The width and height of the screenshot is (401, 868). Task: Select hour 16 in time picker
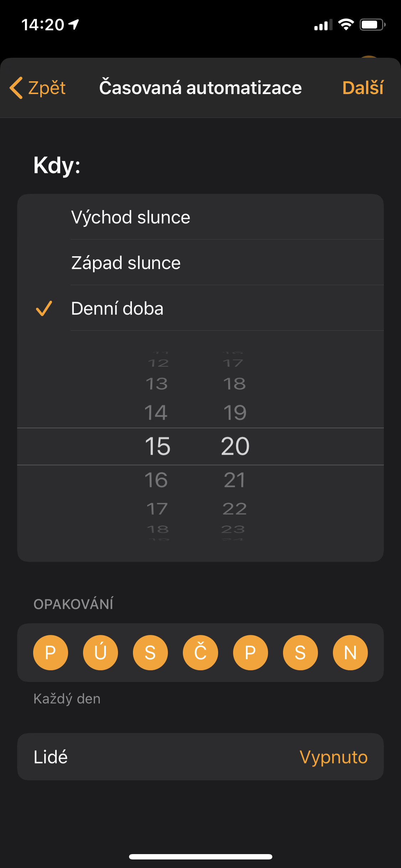(x=156, y=480)
